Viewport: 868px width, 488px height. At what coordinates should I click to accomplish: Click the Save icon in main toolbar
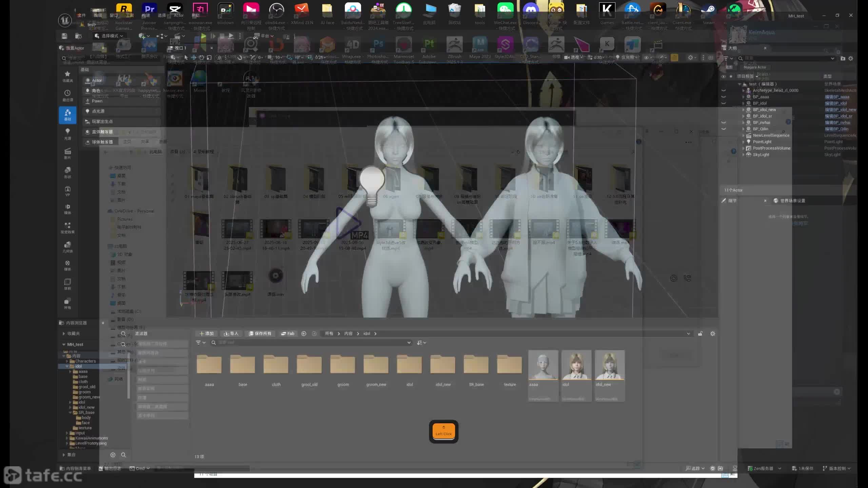click(64, 36)
